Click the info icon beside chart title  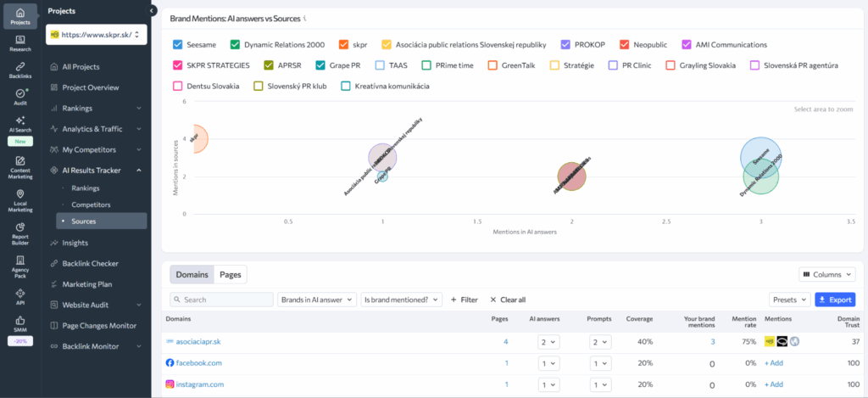[305, 19]
